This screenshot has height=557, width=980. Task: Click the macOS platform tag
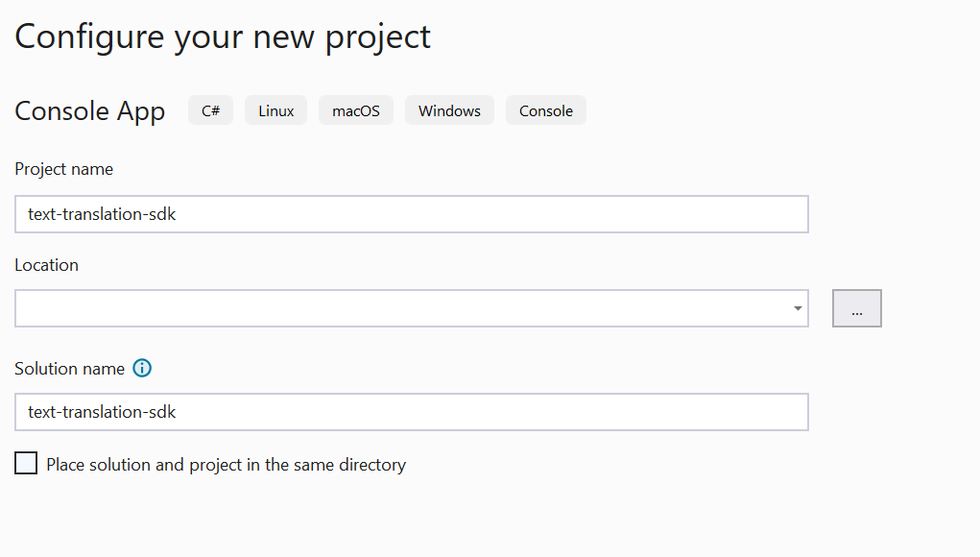click(355, 109)
